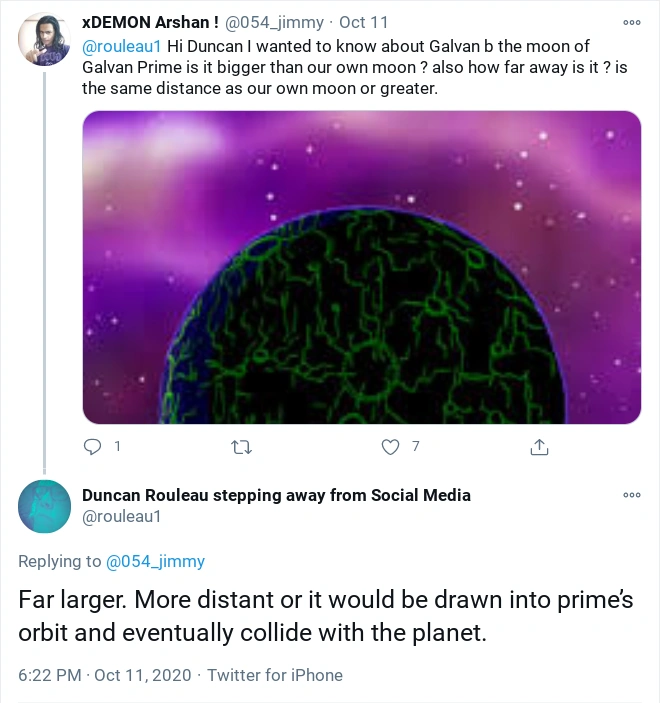660x703 pixels.
Task: Open more options on xDEMON Arshan's tweet
Action: click(631, 23)
